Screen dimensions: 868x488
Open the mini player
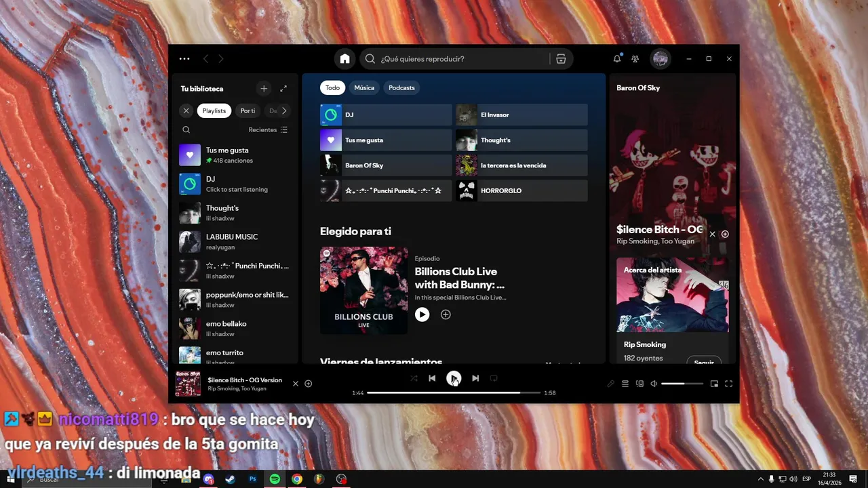click(x=714, y=384)
